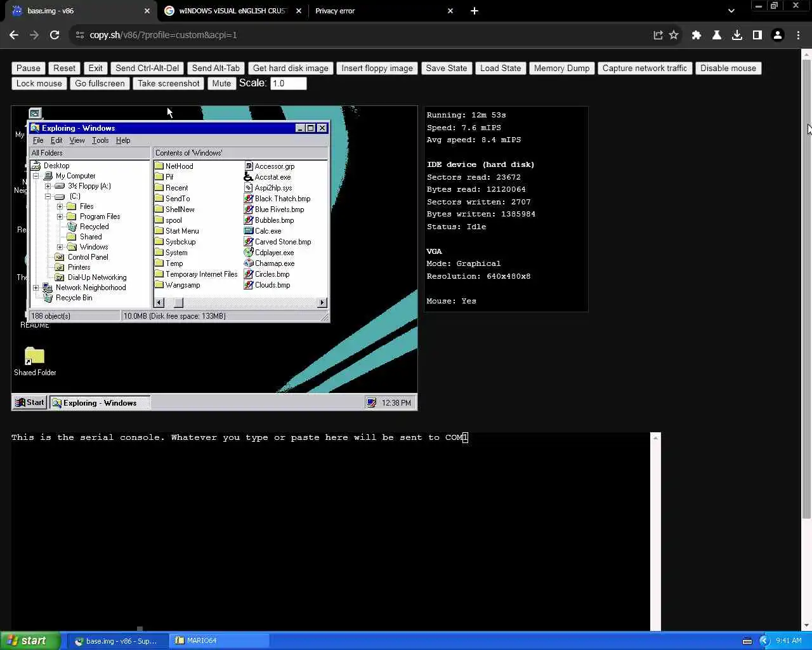
Task: Select Control Panel in folder tree
Action: tap(88, 257)
